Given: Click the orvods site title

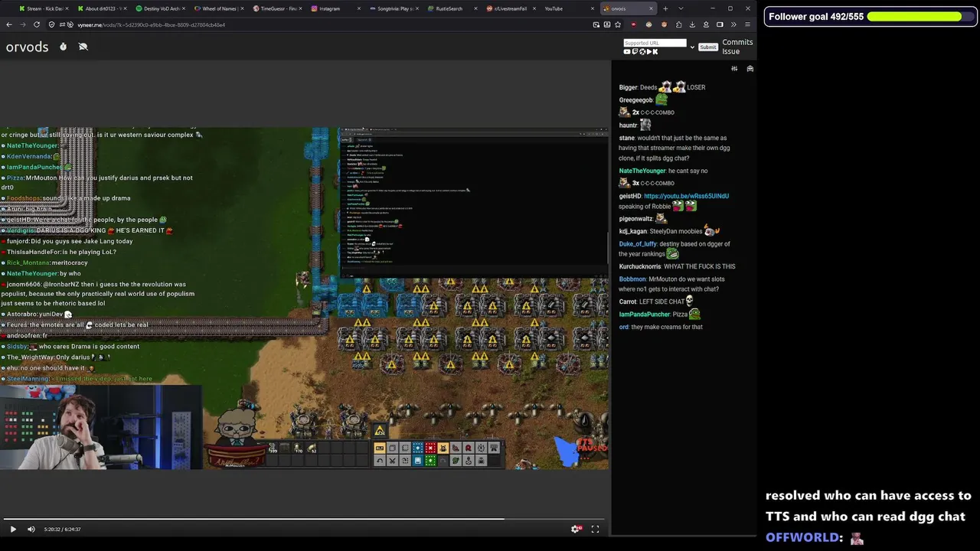Looking at the screenshot, I should [27, 47].
